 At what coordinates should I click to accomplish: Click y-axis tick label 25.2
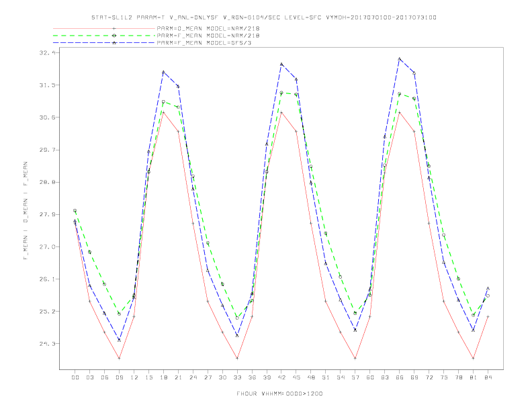pos(47,312)
